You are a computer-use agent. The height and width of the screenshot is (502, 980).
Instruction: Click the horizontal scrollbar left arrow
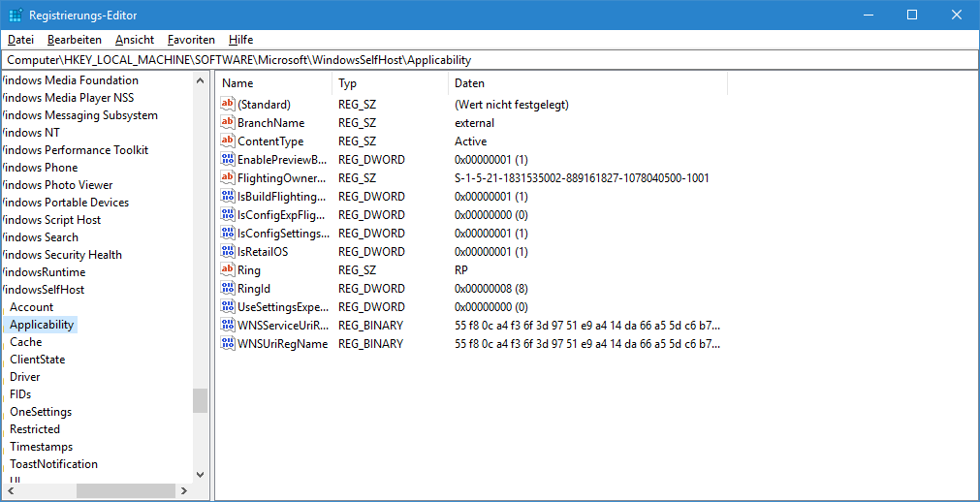pos(10,490)
